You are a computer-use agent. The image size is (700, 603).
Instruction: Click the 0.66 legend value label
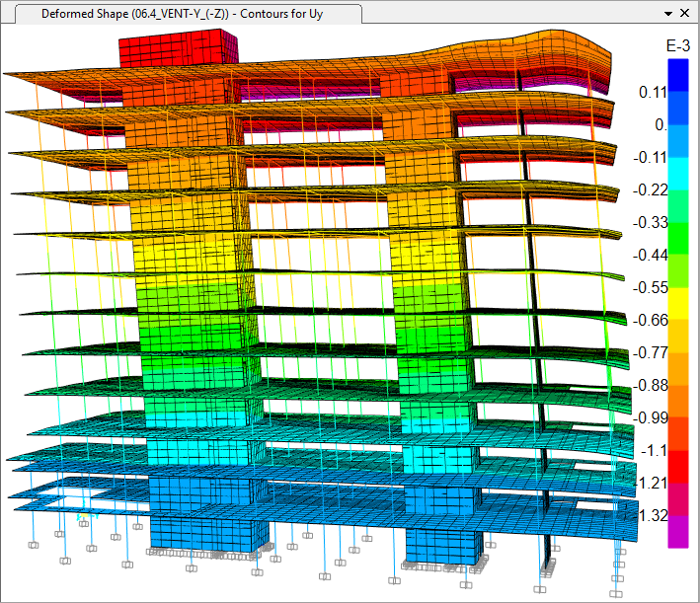[652, 320]
